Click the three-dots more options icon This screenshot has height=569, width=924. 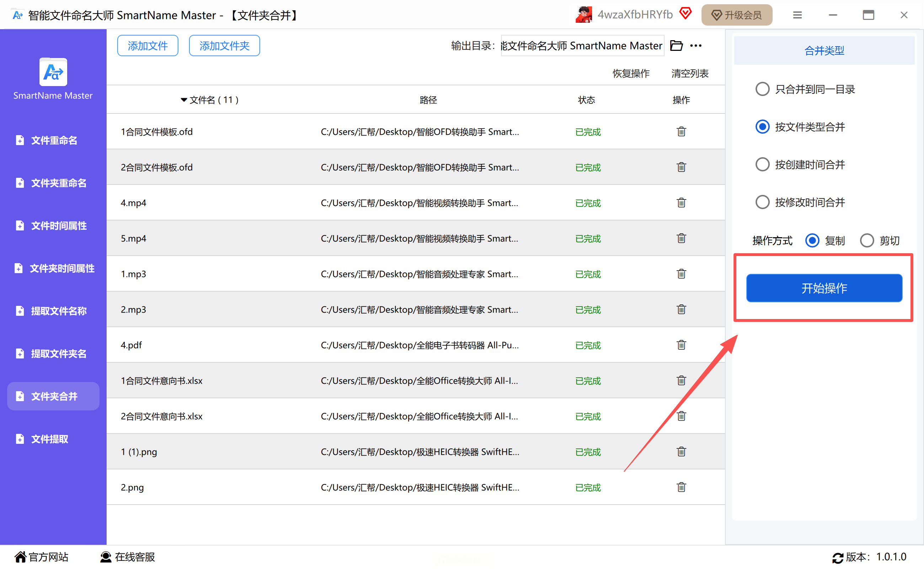(x=696, y=46)
